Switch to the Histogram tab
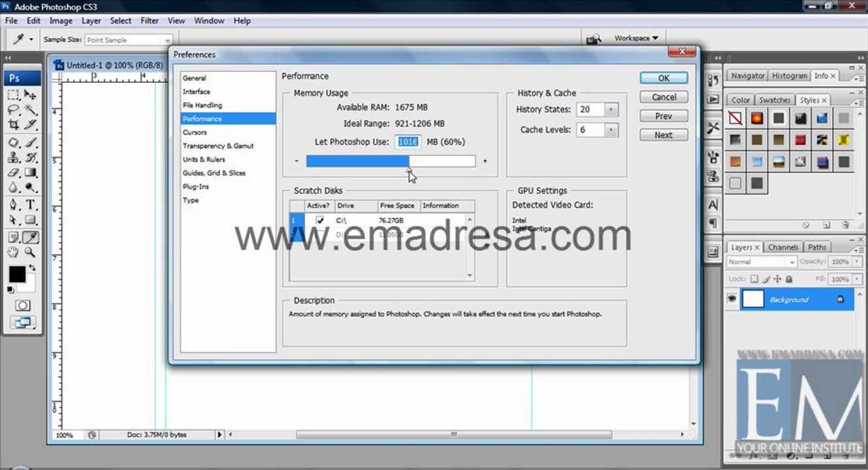 [790, 76]
